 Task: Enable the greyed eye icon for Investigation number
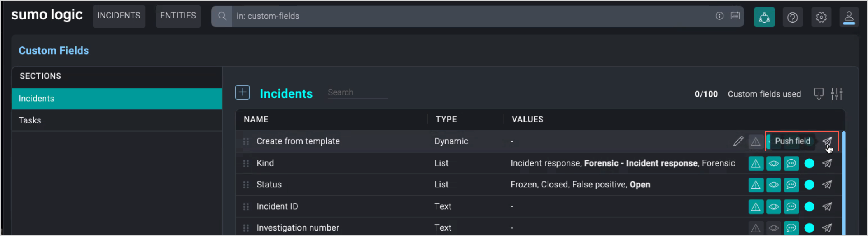click(773, 228)
